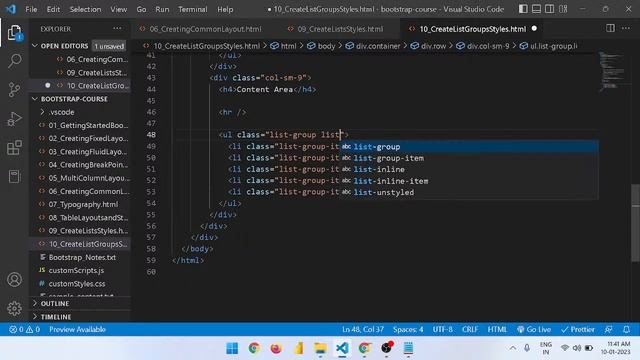Viewport: 640px width, 360px height.
Task: Select list-unstyled autocomplete suggestion
Action: pos(469,192)
